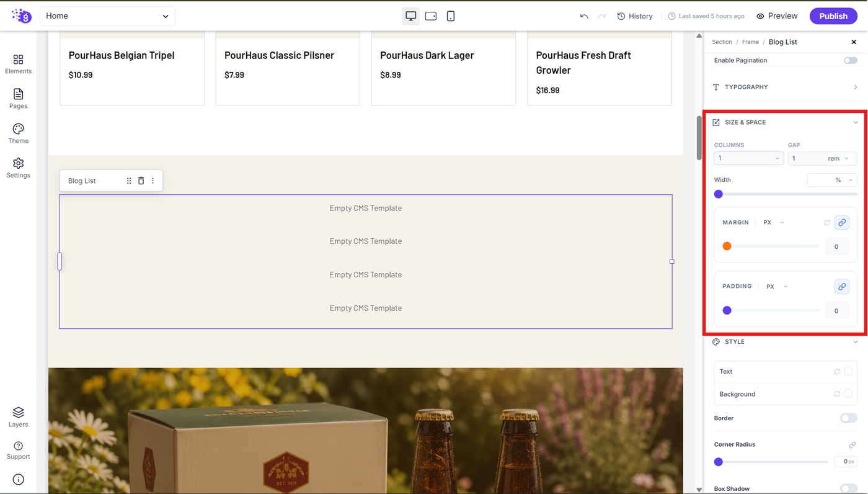The image size is (868, 494).
Task: Toggle the Padding link sides icon
Action: [x=842, y=287]
